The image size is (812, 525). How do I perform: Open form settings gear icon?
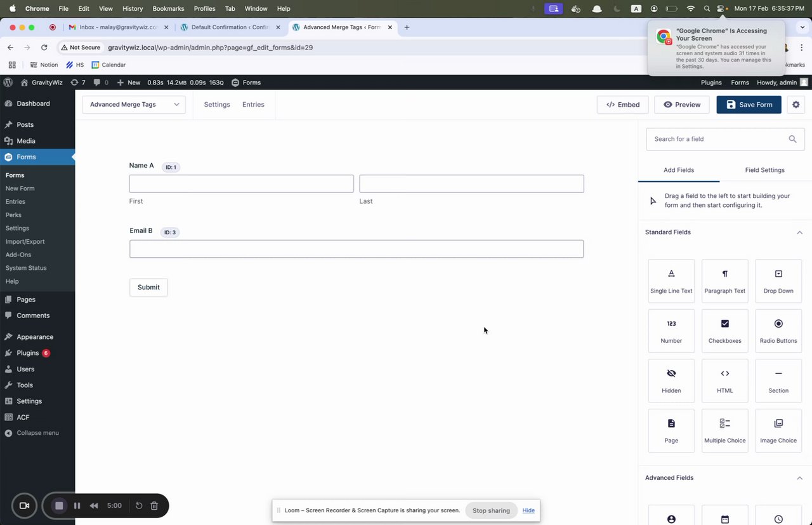pos(796,105)
